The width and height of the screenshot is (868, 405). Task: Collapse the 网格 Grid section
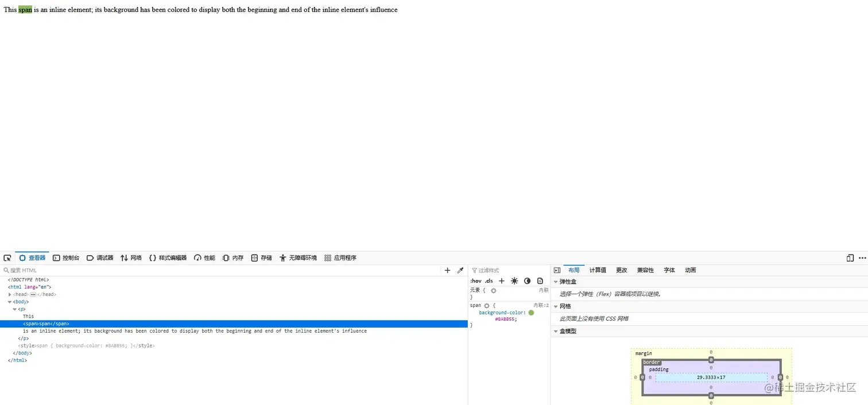(x=556, y=306)
